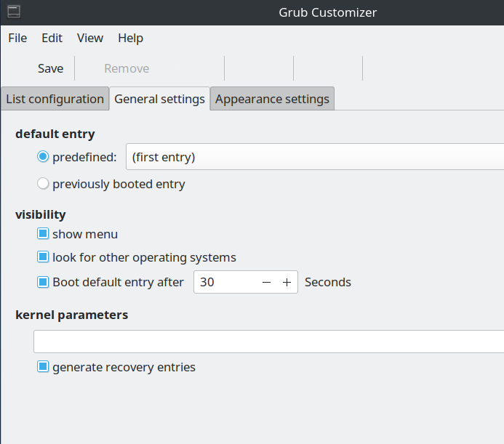This screenshot has width=504, height=444.
Task: Open the Help menu
Action: [x=130, y=39]
